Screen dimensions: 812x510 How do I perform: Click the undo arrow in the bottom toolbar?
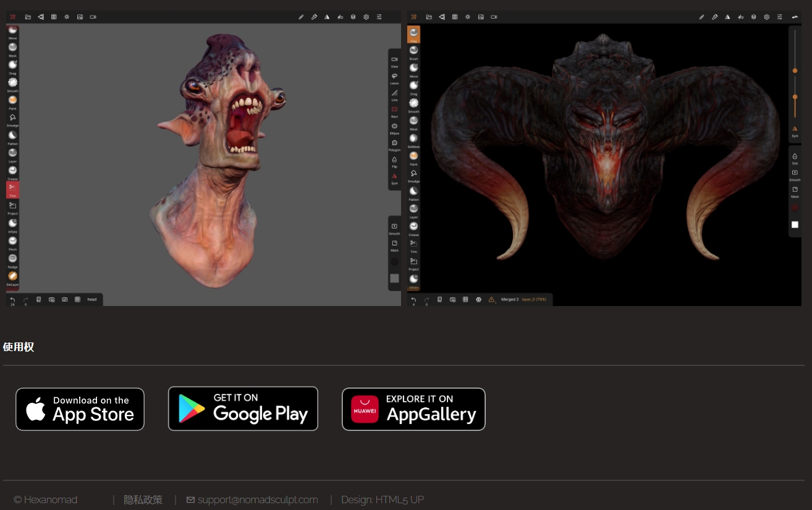(12, 299)
